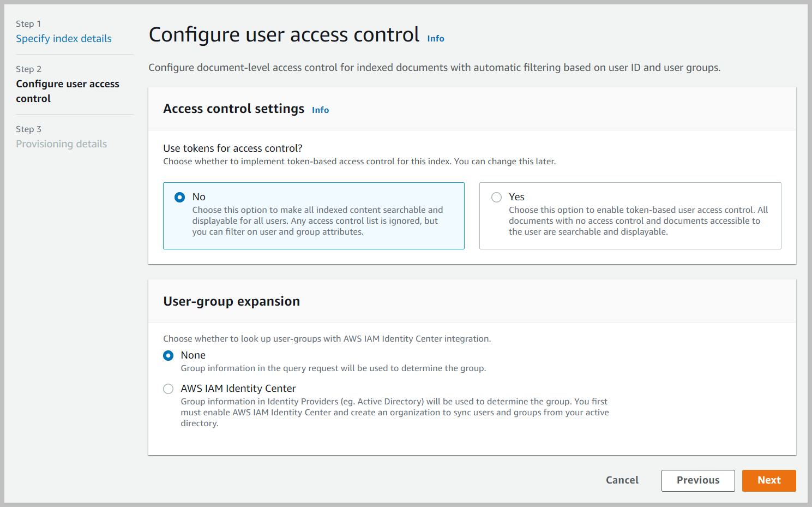812x507 pixels.
Task: Choose AWS IAM Identity Center for user-group expansion
Action: [168, 389]
